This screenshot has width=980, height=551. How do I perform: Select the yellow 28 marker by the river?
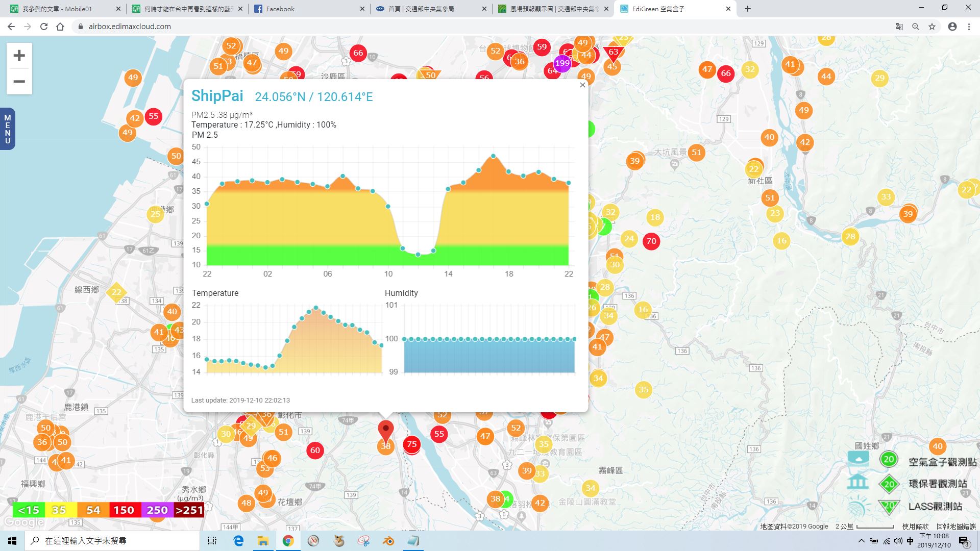click(850, 236)
